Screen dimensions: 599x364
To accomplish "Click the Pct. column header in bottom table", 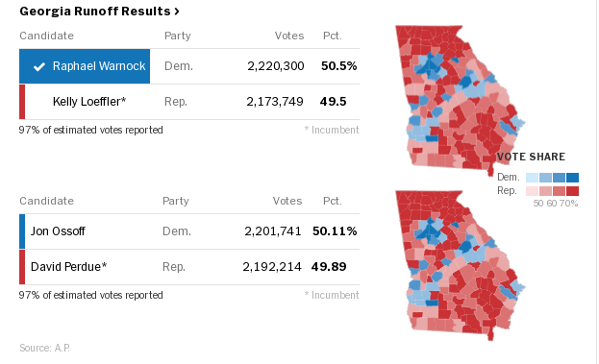I will pyautogui.click(x=333, y=201).
